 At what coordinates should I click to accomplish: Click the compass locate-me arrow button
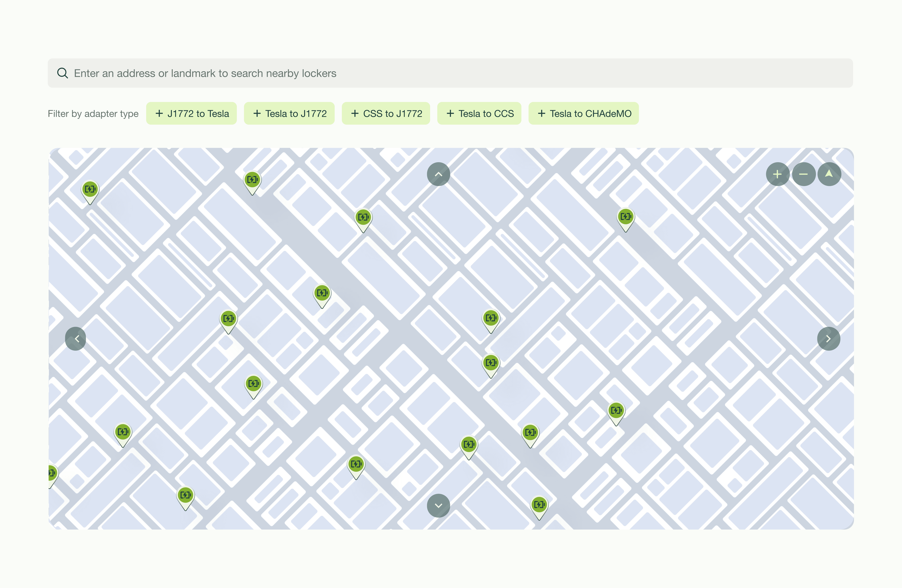tap(829, 174)
